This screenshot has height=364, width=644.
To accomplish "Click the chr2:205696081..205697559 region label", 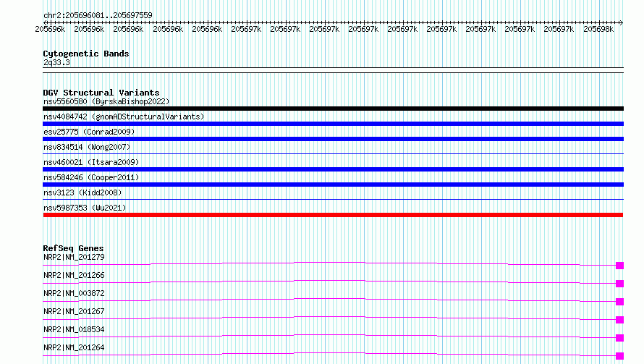I will pyautogui.click(x=98, y=15).
